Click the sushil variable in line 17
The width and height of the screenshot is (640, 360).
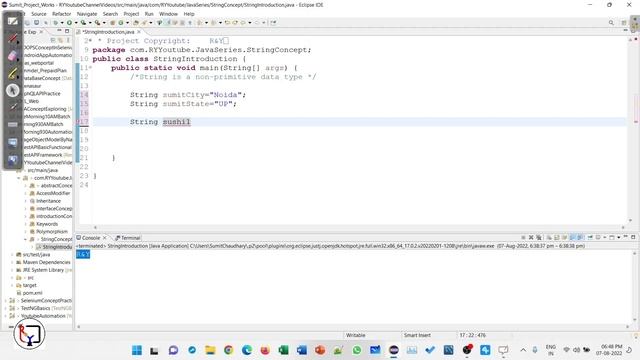(x=176, y=122)
